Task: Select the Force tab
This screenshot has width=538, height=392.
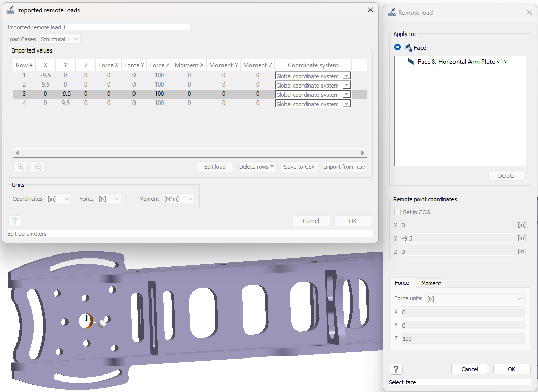Action: pos(401,283)
